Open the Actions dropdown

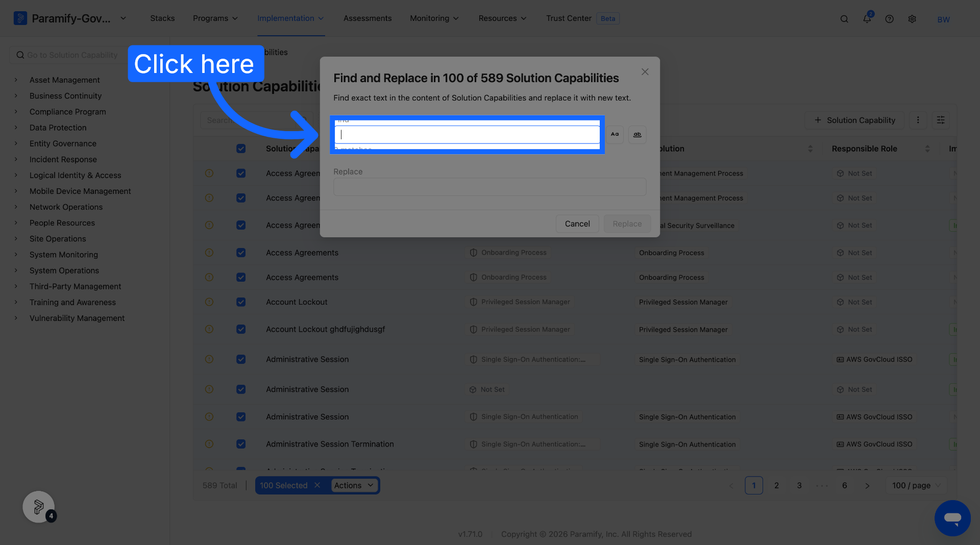pyautogui.click(x=354, y=485)
